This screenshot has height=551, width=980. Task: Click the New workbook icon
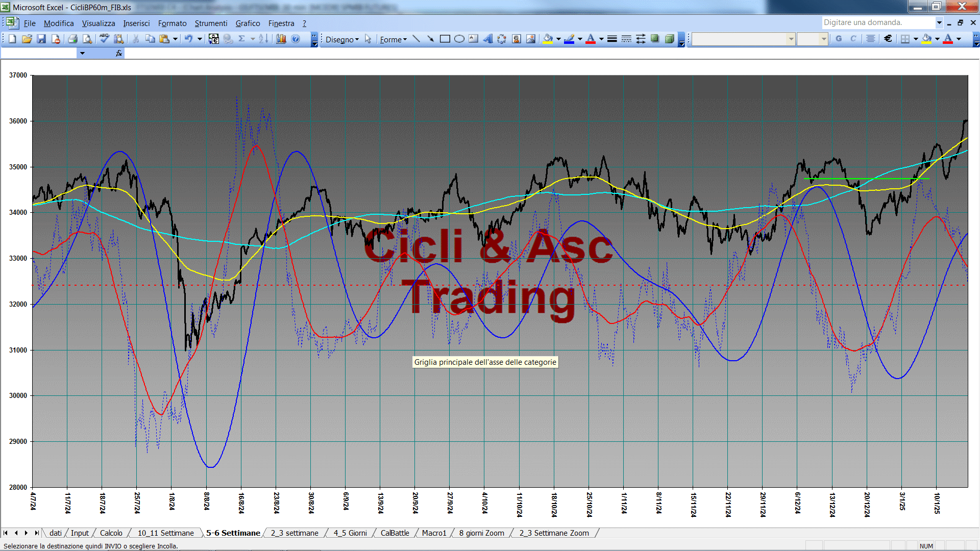tap(12, 39)
